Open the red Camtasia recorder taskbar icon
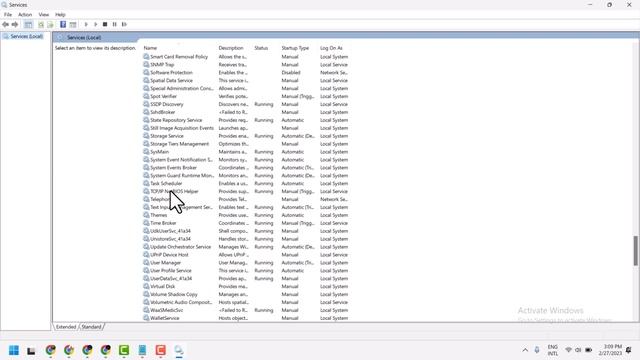 [160, 350]
